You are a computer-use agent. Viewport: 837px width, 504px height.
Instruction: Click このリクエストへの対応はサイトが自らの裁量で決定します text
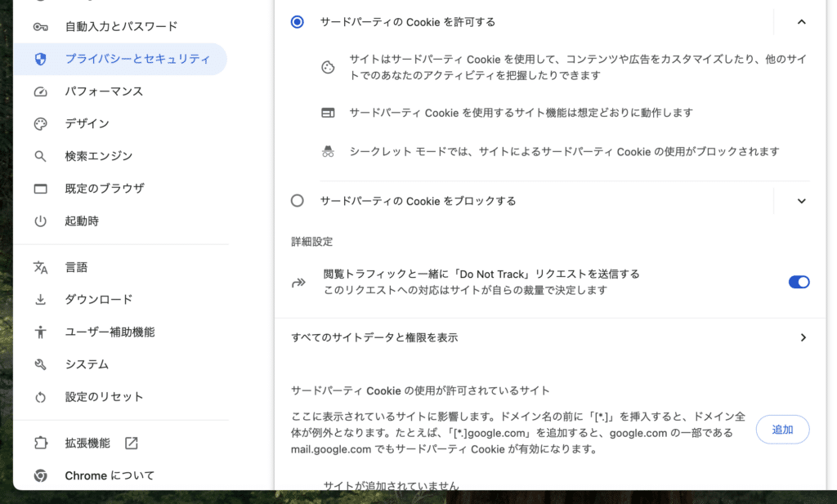click(465, 290)
